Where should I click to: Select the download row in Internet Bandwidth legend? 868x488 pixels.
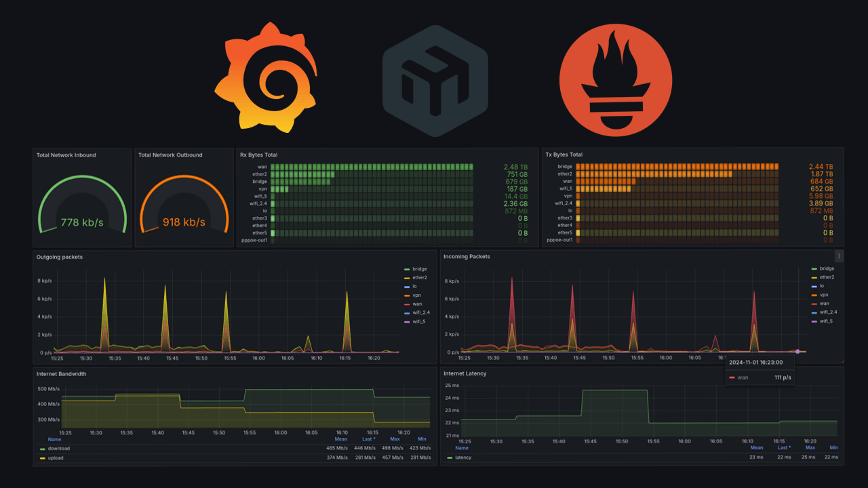coord(235,449)
